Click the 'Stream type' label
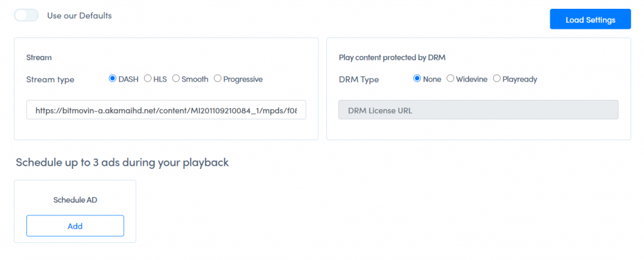Image resolution: width=644 pixels, height=260 pixels. click(x=50, y=79)
